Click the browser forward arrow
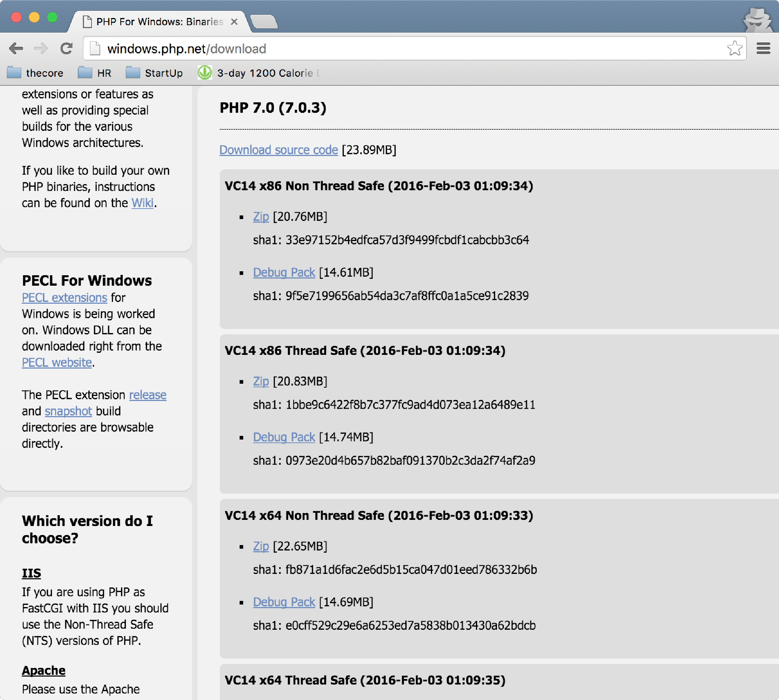Screen dimensions: 779x700 point(41,49)
